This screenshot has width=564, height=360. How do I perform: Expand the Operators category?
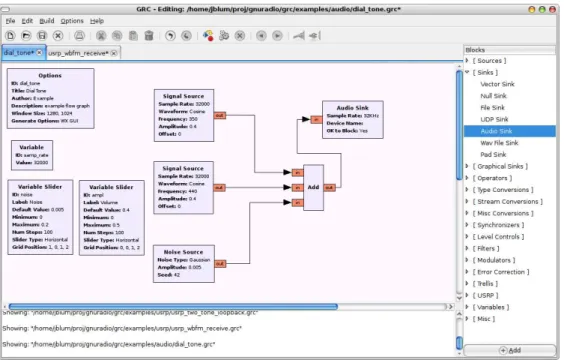tap(467, 178)
